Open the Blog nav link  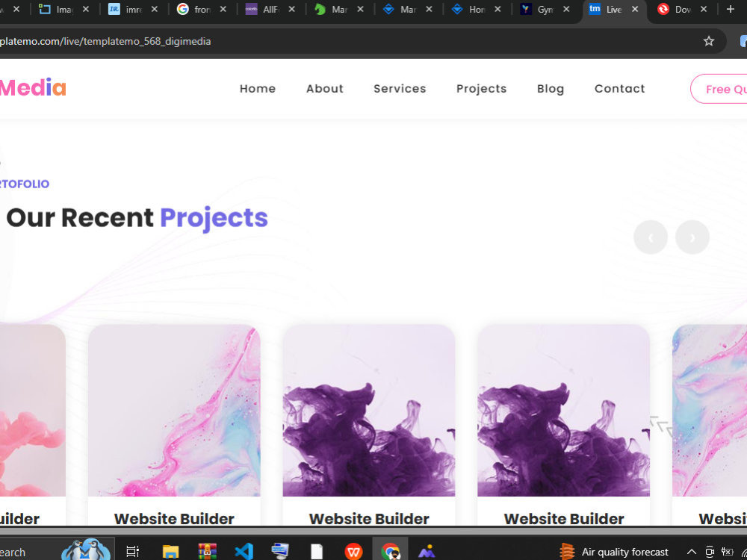click(551, 89)
